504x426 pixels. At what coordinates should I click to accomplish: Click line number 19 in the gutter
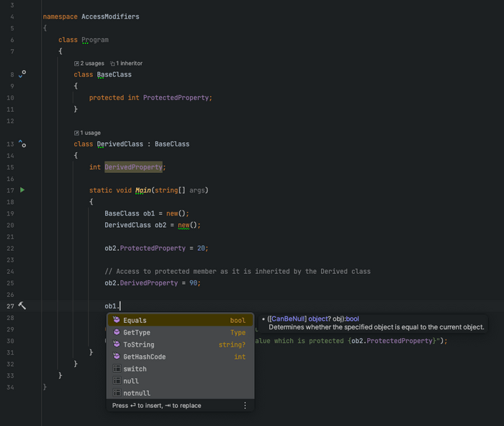pyautogui.click(x=10, y=213)
